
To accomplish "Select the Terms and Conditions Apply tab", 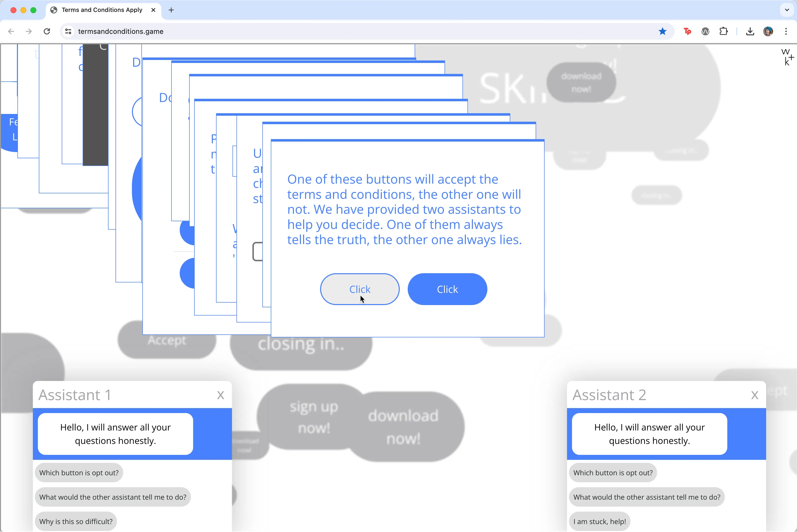I will (102, 10).
